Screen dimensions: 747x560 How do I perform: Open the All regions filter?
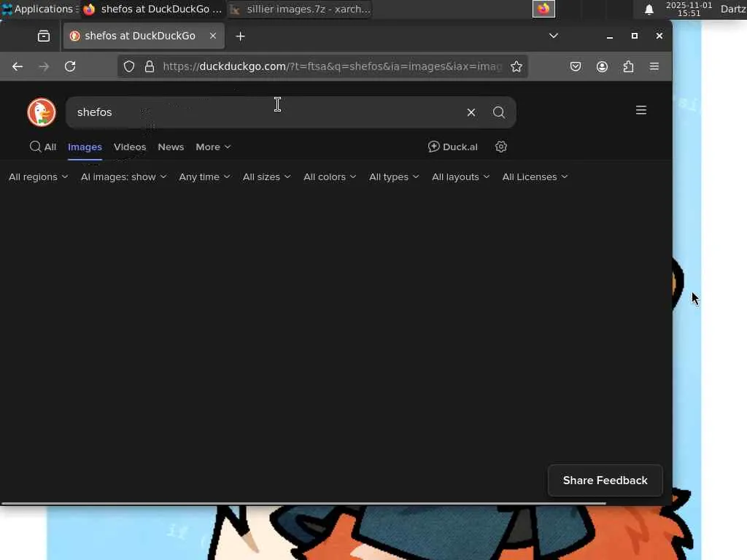point(38,176)
